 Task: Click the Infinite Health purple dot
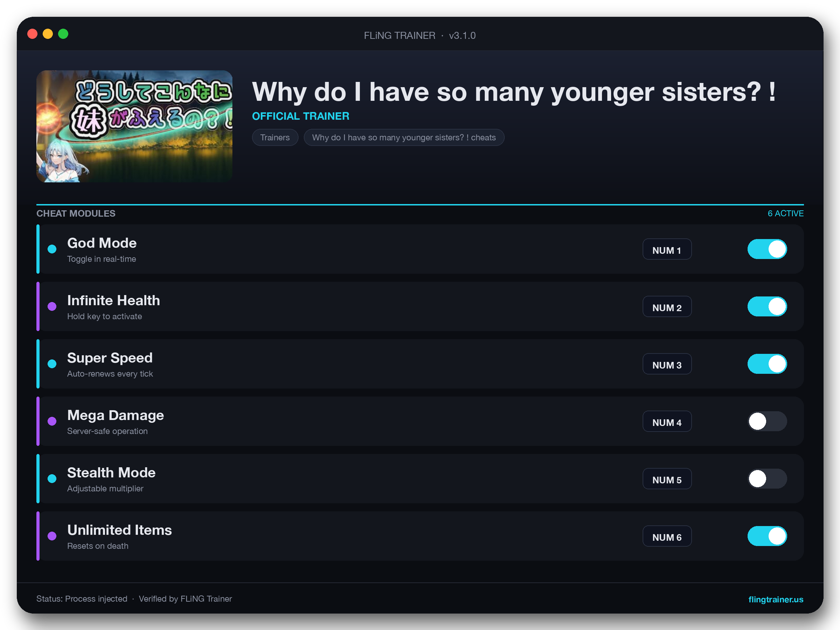pyautogui.click(x=52, y=307)
